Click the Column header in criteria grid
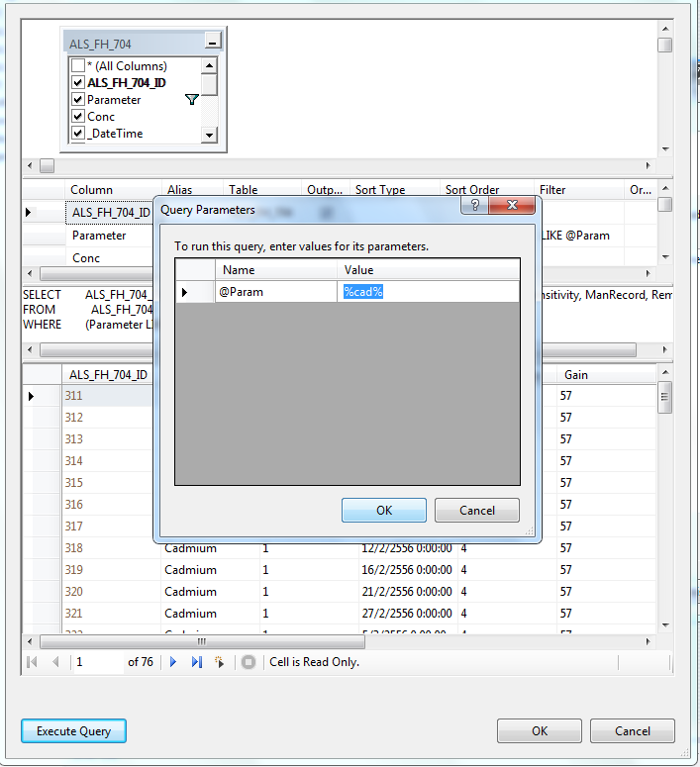This screenshot has width=700, height=767. tap(114, 190)
